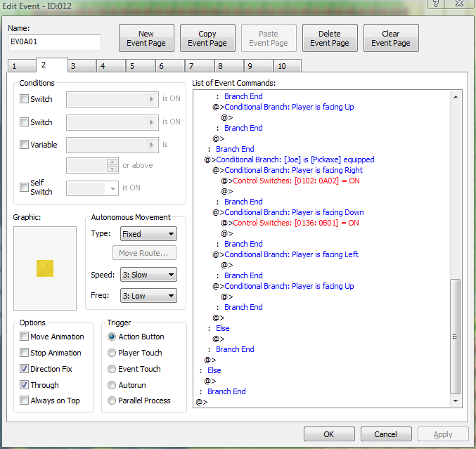Select the Player is facing Down branch line

294,212
